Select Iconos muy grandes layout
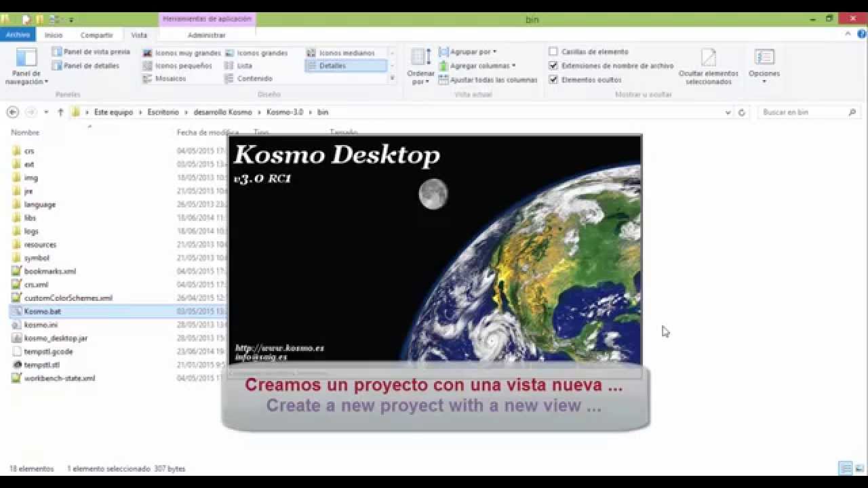868x488 pixels. point(182,53)
